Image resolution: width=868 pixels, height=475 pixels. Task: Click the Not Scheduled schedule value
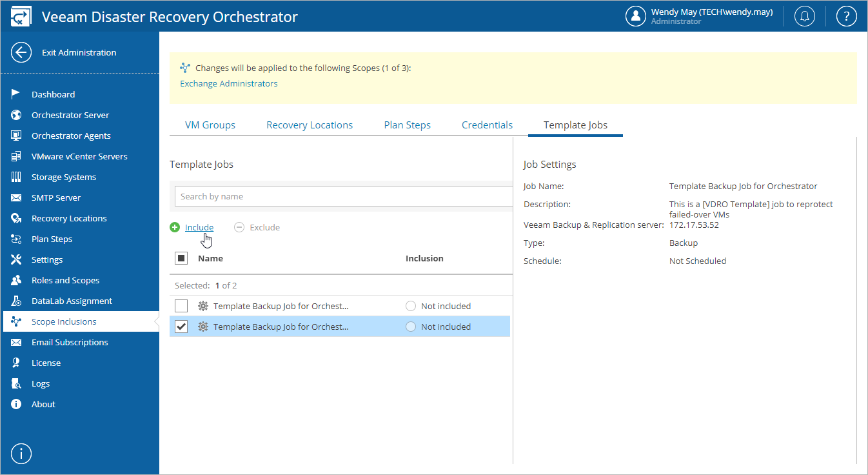click(698, 261)
